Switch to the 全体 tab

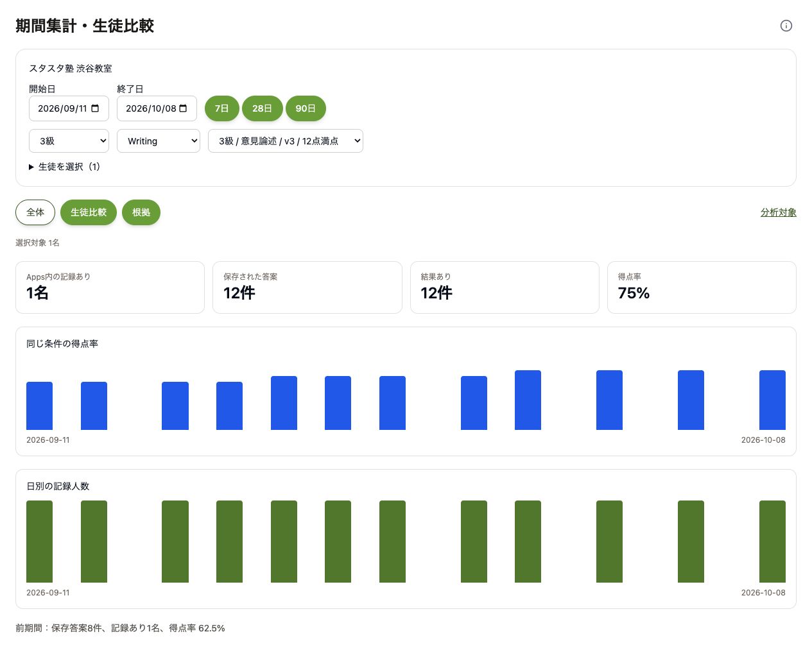pos(35,212)
